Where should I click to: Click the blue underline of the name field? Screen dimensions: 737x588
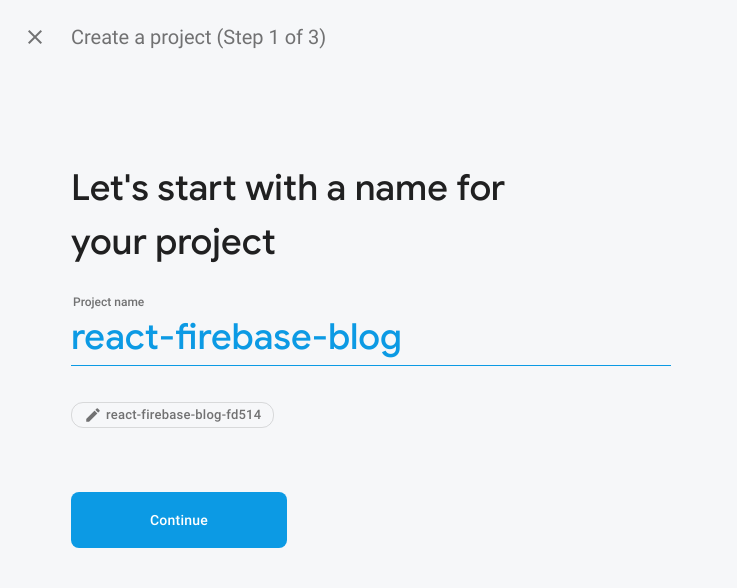point(371,365)
